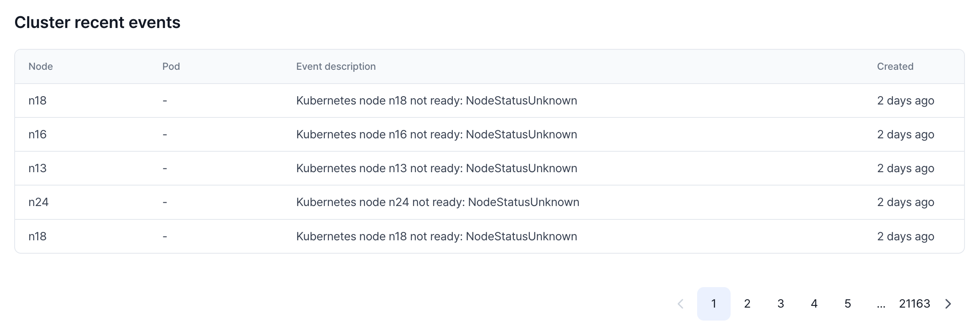Open page 3 of events
Screen dimensions: 980x336
click(780, 304)
